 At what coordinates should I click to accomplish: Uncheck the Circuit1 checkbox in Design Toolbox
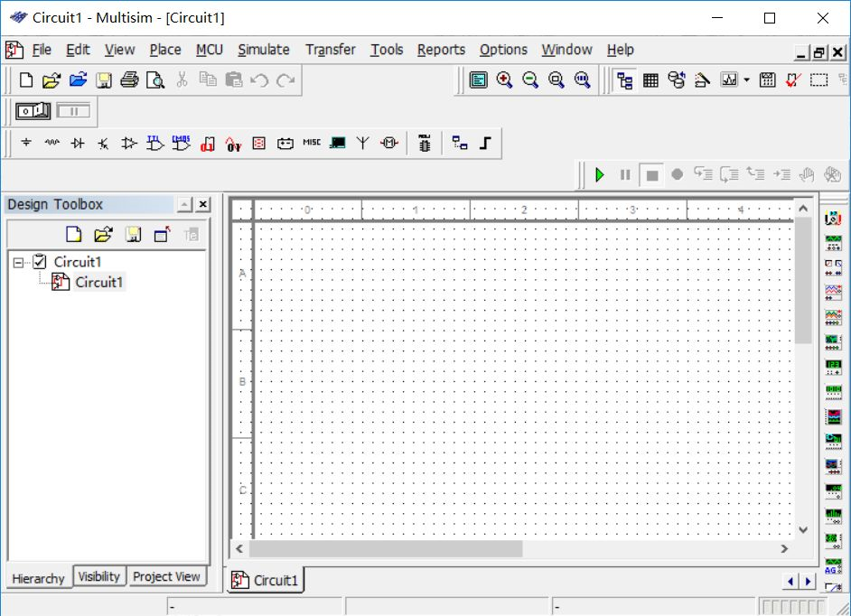point(39,261)
